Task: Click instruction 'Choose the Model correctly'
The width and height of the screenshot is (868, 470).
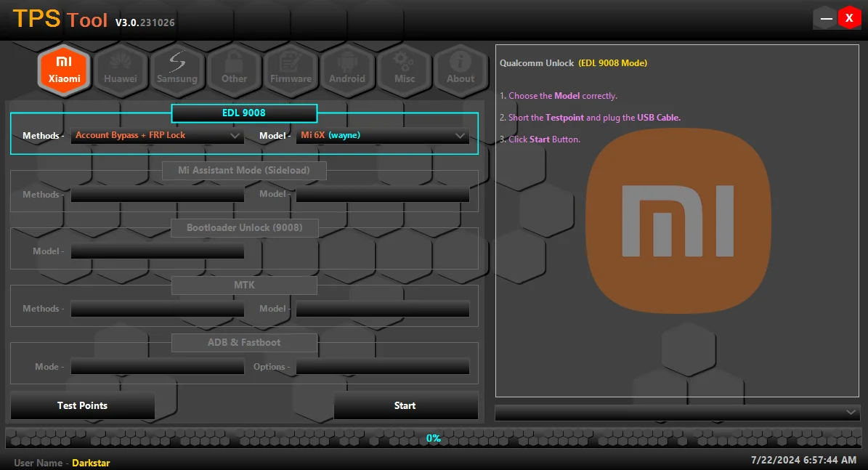Action: tap(559, 96)
